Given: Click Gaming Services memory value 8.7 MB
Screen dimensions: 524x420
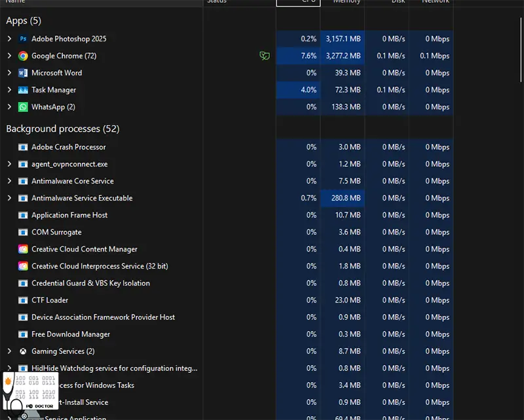Looking at the screenshot, I should pyautogui.click(x=350, y=351).
